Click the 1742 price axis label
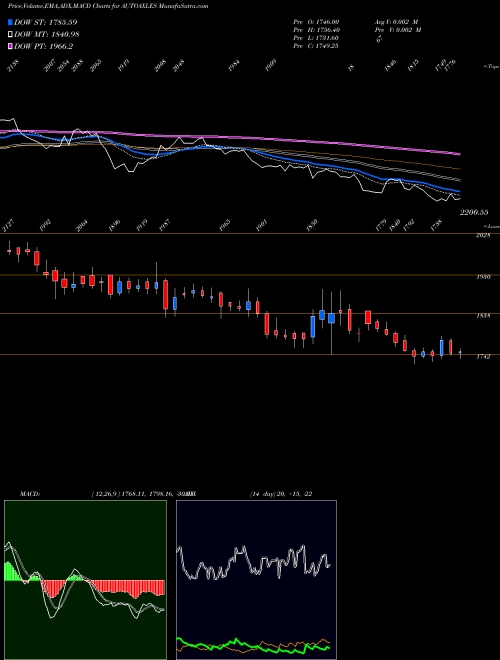 point(483,357)
